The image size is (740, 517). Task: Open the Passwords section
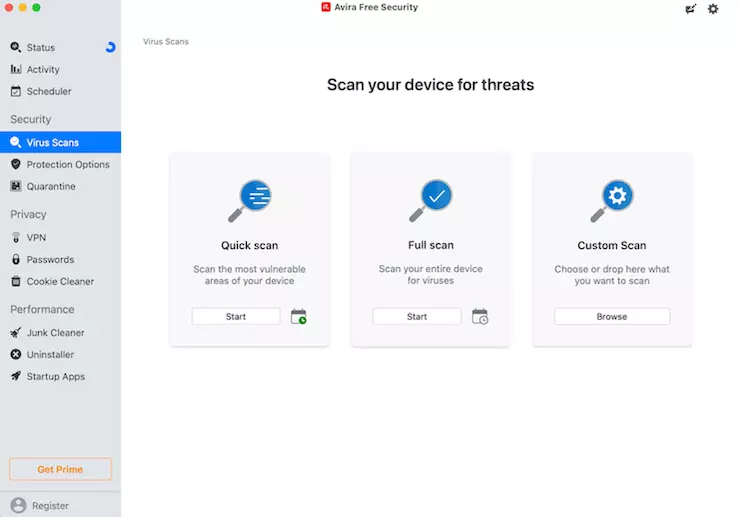coord(60,259)
